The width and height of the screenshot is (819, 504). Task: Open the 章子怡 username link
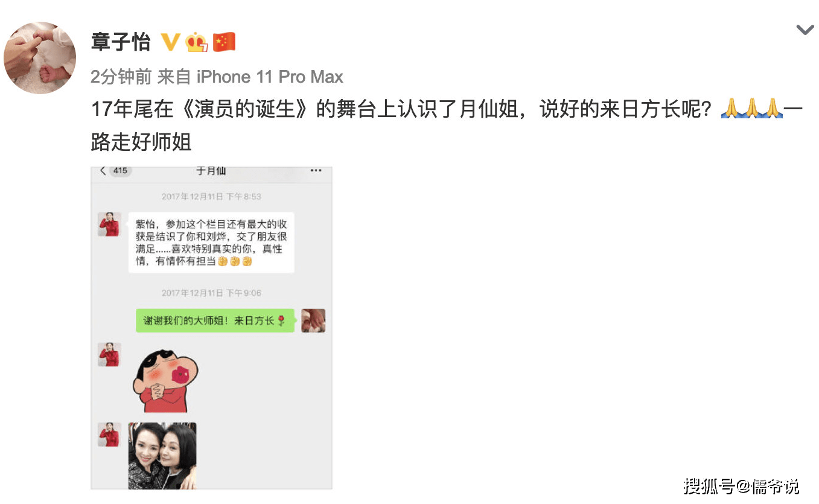(x=121, y=42)
